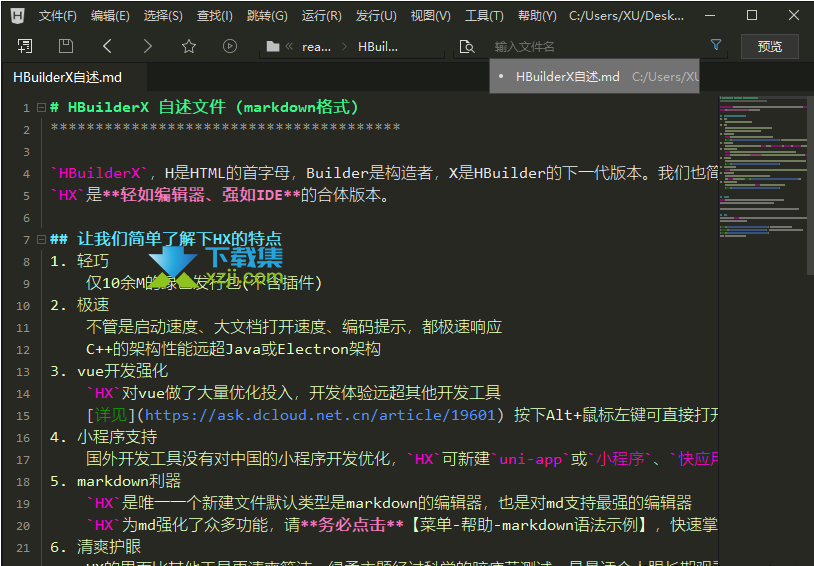
Task: Bookmark the file with the star icon
Action: [x=189, y=46]
